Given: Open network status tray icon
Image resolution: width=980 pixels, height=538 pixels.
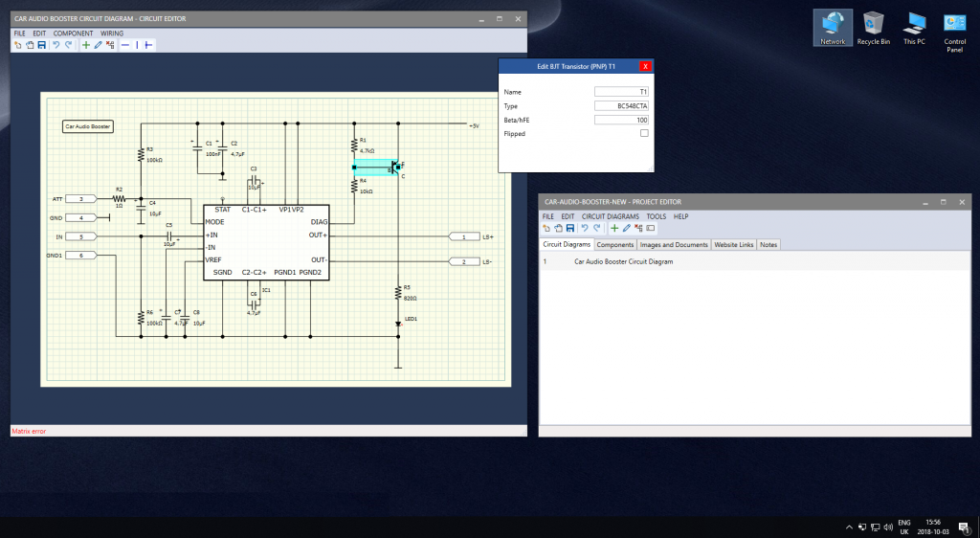Looking at the screenshot, I should tap(875, 527).
